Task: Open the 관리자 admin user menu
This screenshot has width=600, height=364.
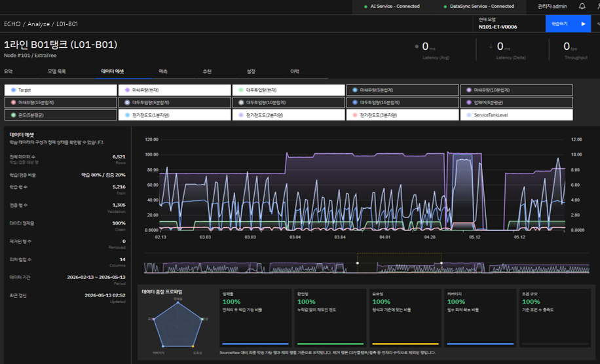Action: (552, 7)
